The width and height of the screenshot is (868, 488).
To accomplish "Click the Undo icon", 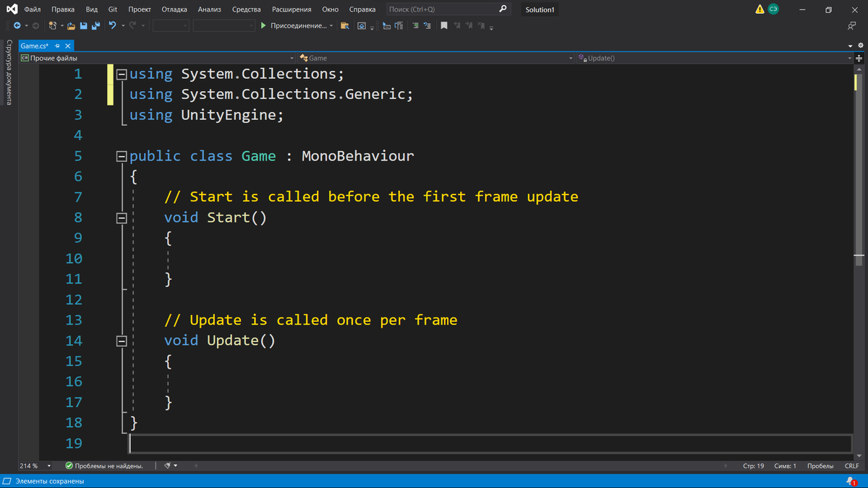I will click(x=112, y=25).
